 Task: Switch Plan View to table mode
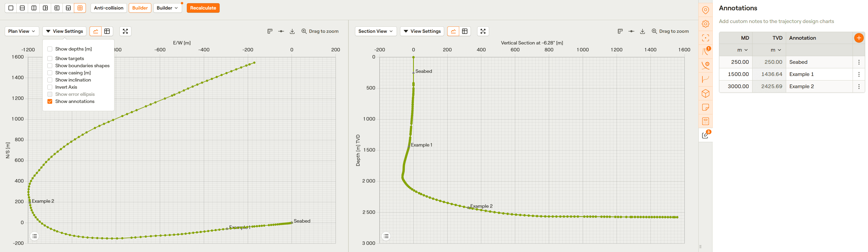click(107, 31)
